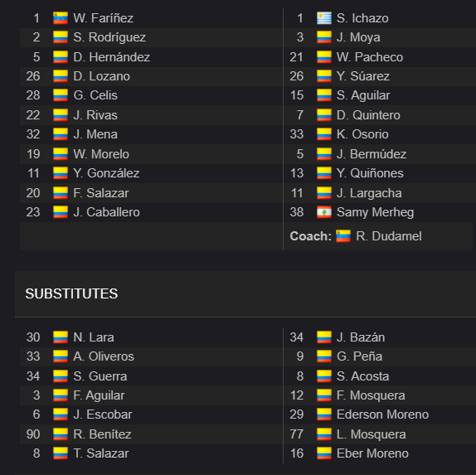Select substitute F. Mosquera
Viewport: 476px width, 475px height.
click(x=371, y=395)
